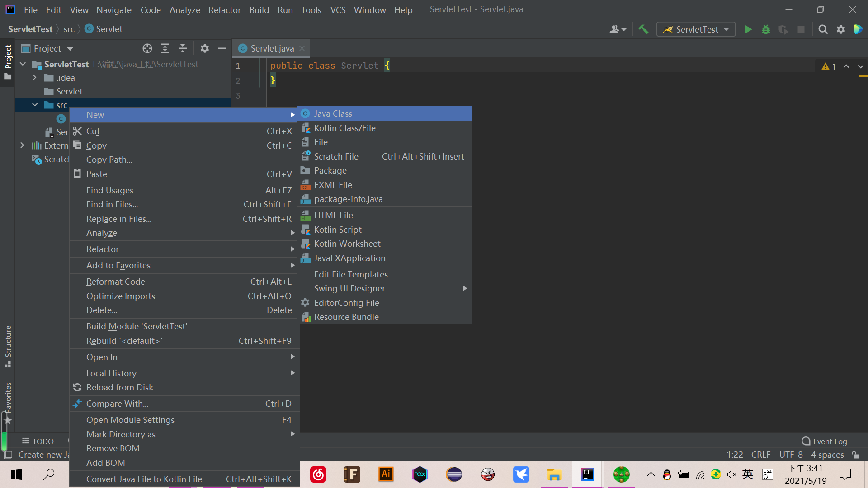The height and width of the screenshot is (488, 868).
Task: Click the Debug bug icon
Action: [766, 29]
